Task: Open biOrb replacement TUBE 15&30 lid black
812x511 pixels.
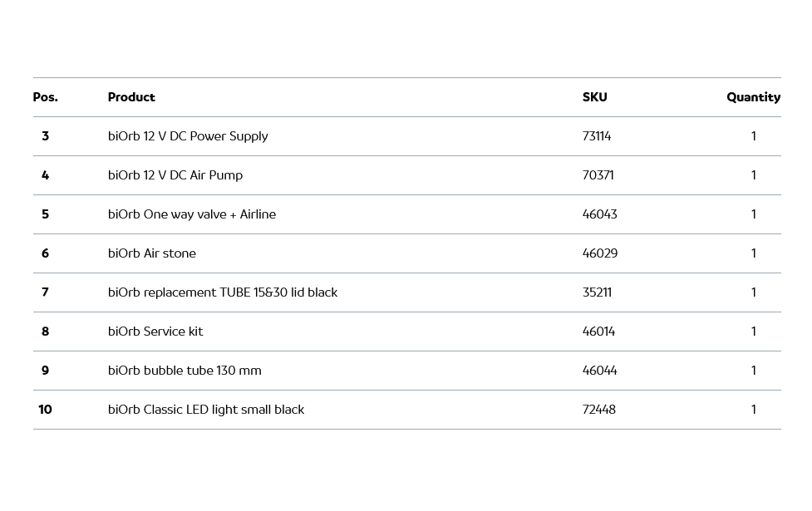Action: pos(223,292)
